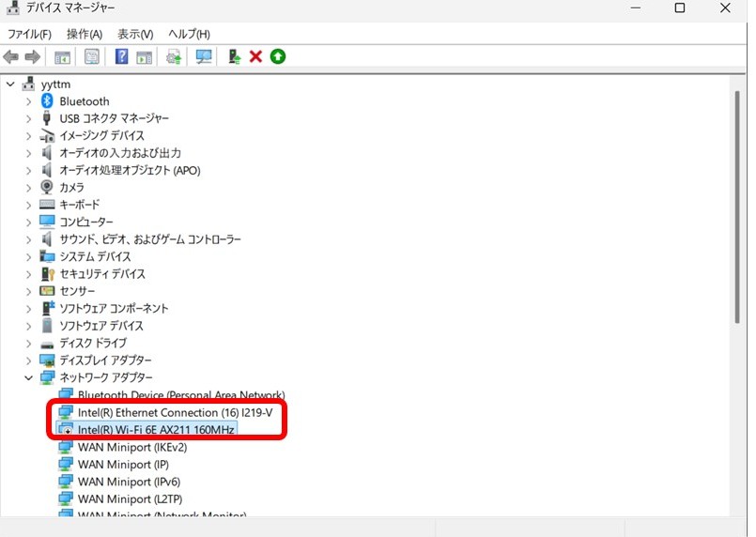Open the ファイル(F) menu
Screen dimensions: 756x537
pyautogui.click(x=29, y=34)
